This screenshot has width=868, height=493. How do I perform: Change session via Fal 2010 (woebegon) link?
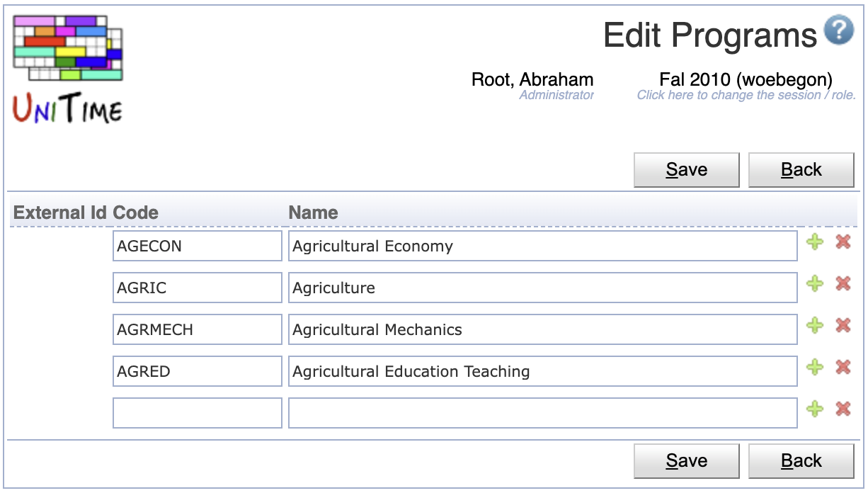point(746,79)
